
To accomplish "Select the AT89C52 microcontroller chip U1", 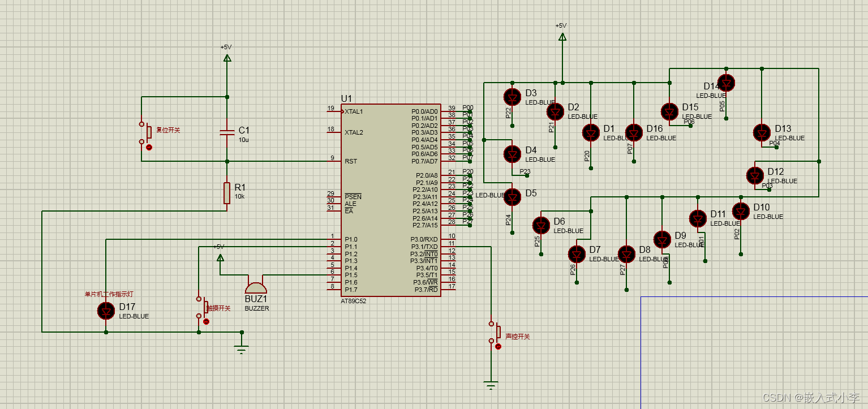I will (390, 200).
